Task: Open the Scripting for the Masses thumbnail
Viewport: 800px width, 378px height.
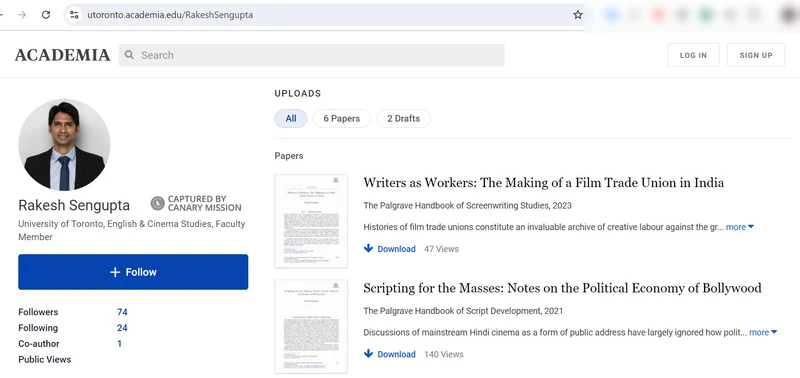Action: pos(311,326)
